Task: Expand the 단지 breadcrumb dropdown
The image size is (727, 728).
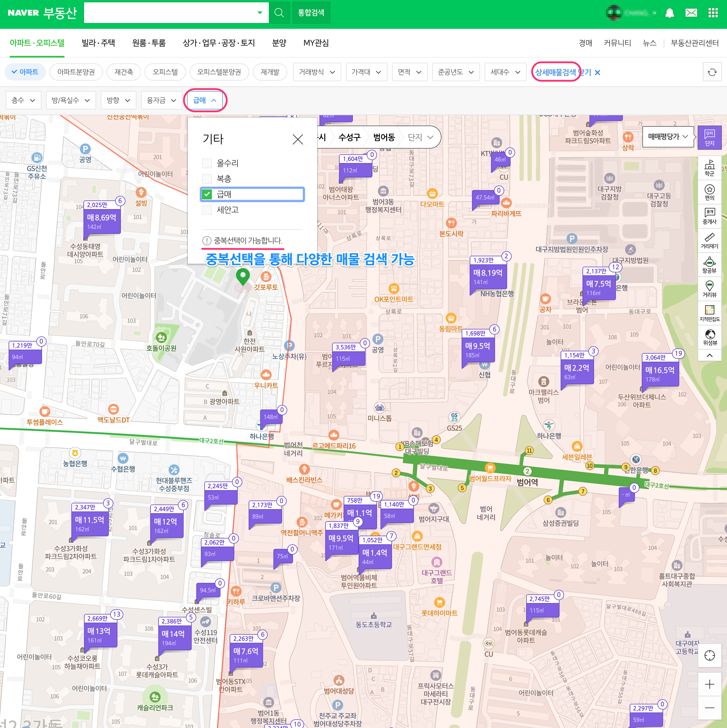Action: [x=420, y=137]
